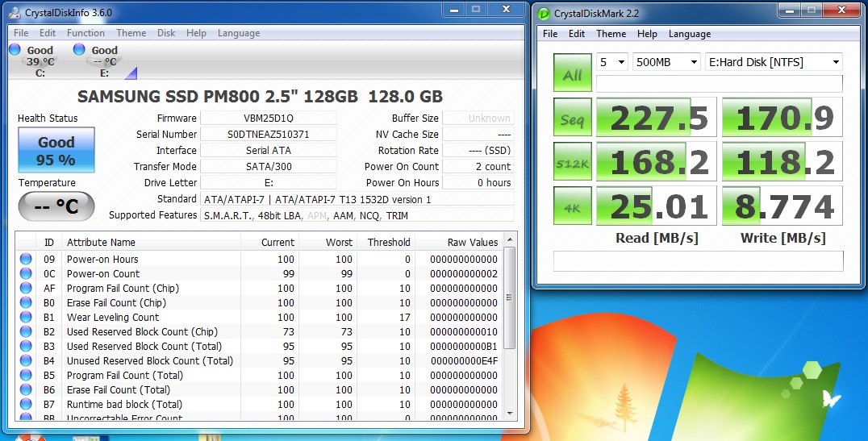Open the E:Hard Disk drive selector
868x441 pixels.
click(x=773, y=62)
